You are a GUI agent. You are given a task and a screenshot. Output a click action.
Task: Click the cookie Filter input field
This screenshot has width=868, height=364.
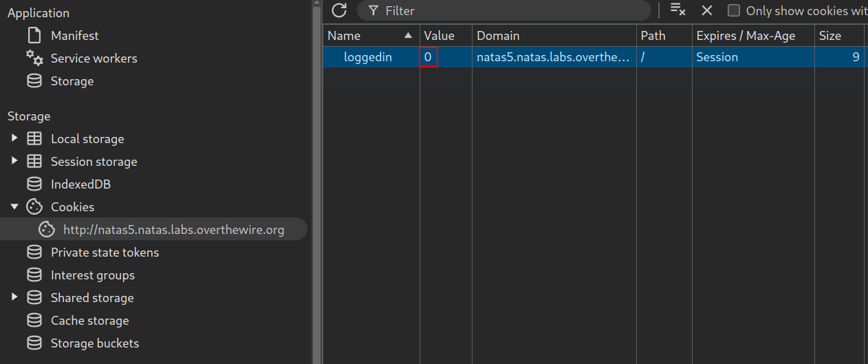point(503,10)
